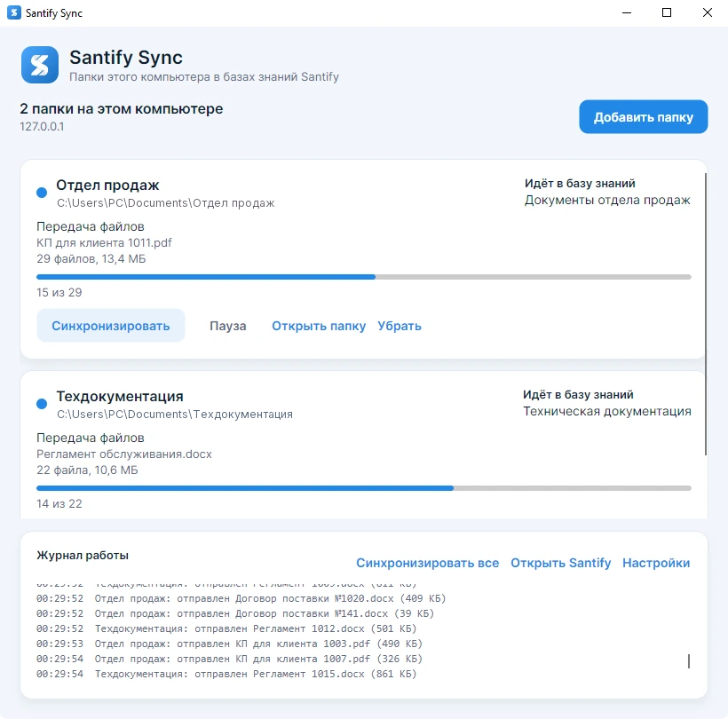Click log line КП для клиента 1007.pdf
Screen dimensions: 728x719
tap(229, 660)
